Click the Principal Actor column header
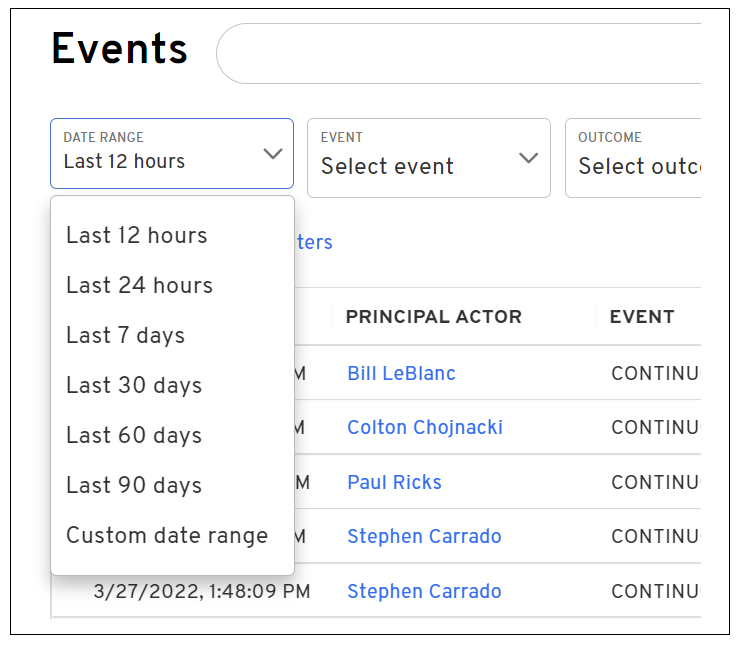Viewport: 743px width, 646px height. (x=433, y=317)
